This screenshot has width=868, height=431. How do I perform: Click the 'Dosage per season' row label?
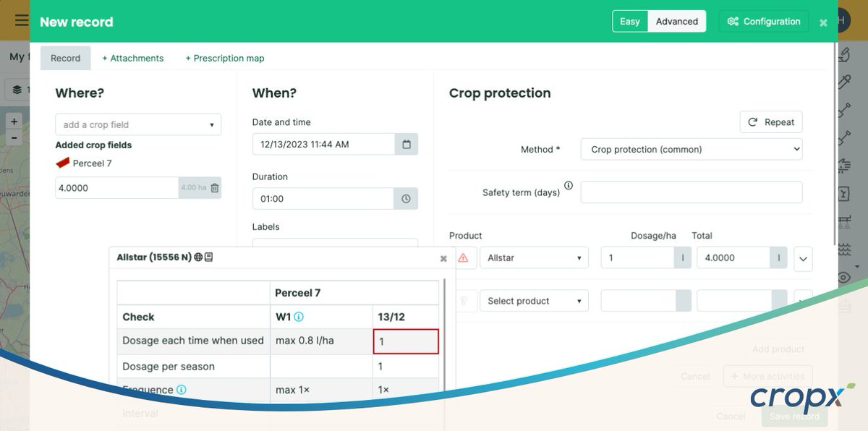coord(169,367)
